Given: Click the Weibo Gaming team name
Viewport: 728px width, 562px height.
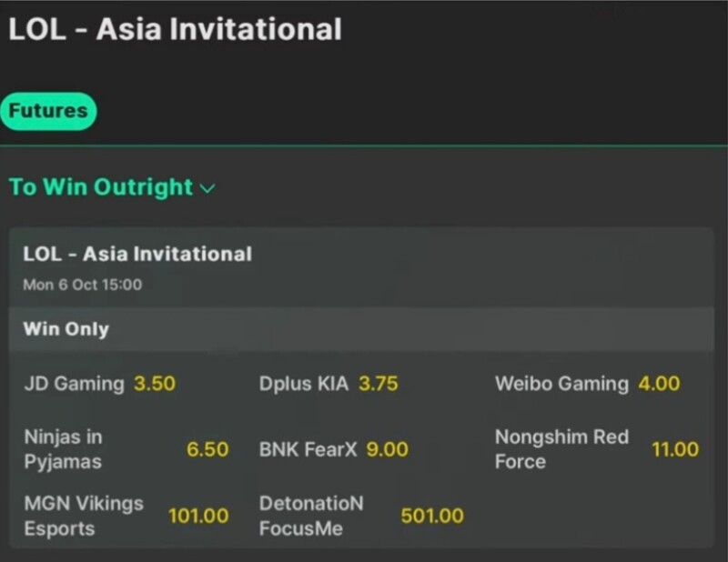Looking at the screenshot, I should click(561, 383).
